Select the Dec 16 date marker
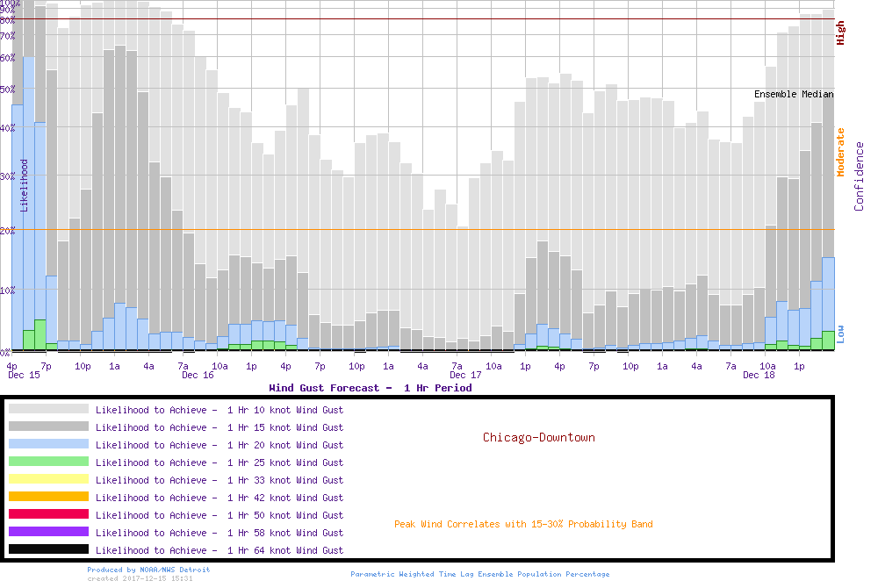Screen dimensions: 878x588 pos(198,376)
